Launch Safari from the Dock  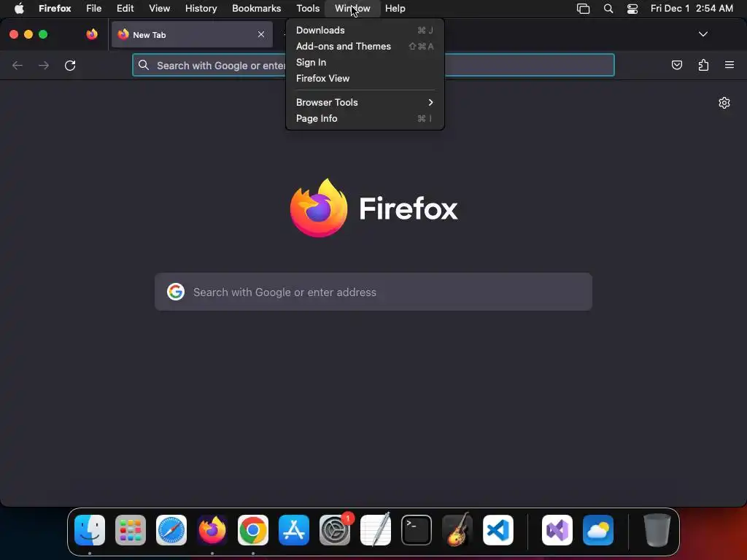171,530
